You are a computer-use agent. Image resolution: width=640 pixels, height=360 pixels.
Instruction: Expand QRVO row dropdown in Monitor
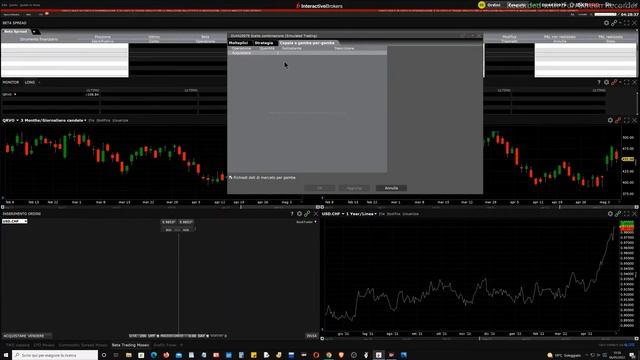[x=15, y=94]
